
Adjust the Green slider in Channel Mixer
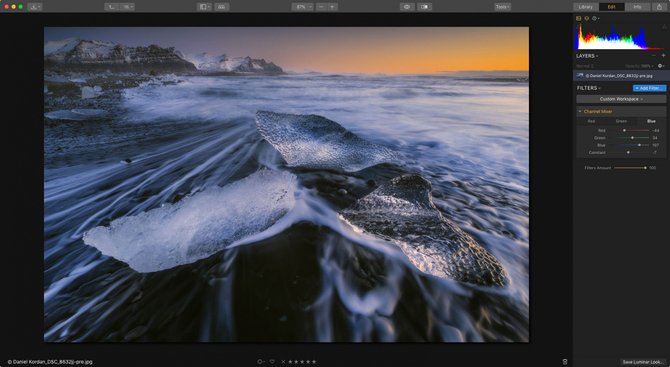(x=633, y=138)
